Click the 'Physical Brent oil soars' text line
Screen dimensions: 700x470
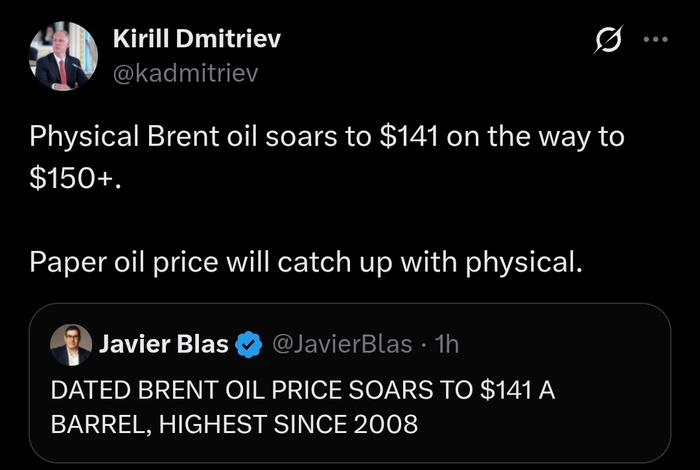point(200,137)
